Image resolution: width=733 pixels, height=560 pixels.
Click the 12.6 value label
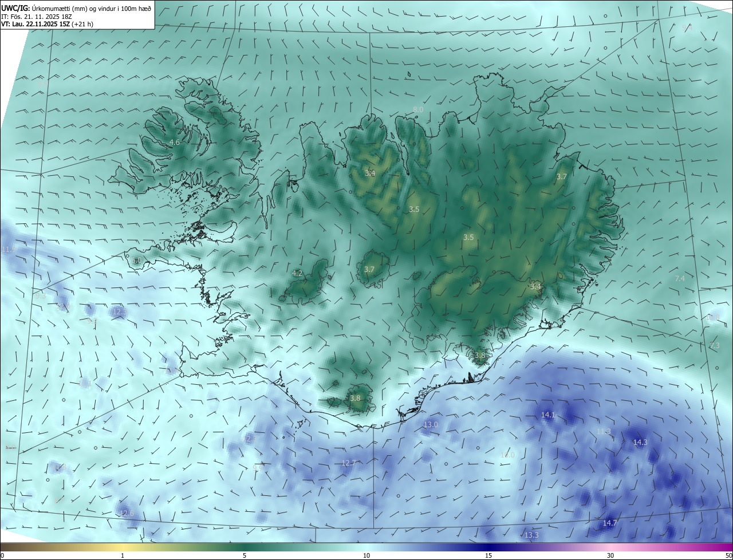pyautogui.click(x=126, y=513)
